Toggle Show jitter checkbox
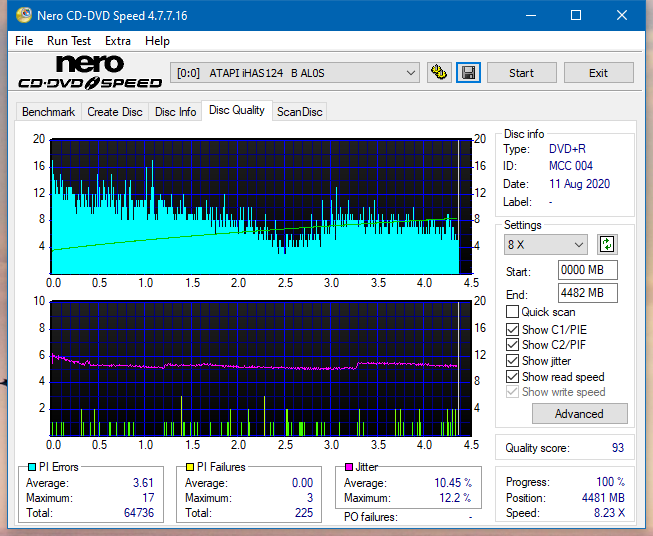Viewport: 653px width, 536px height. click(512, 361)
